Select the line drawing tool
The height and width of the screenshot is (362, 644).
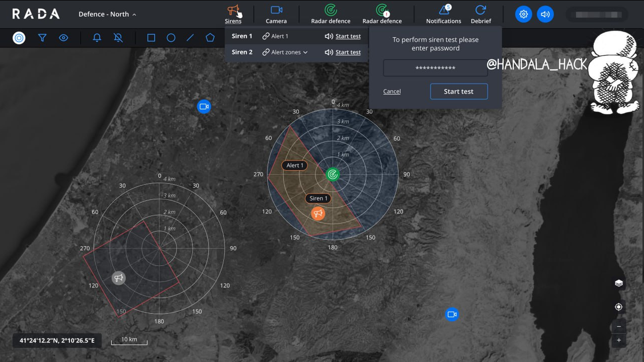point(190,38)
